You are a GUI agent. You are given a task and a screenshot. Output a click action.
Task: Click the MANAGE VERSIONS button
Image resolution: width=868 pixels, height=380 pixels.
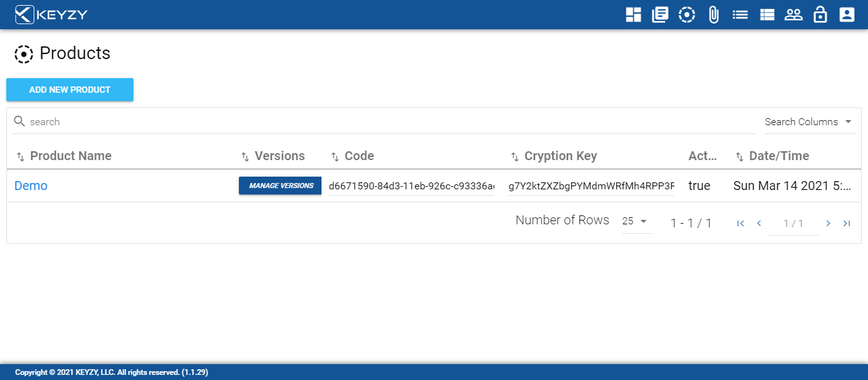click(280, 186)
